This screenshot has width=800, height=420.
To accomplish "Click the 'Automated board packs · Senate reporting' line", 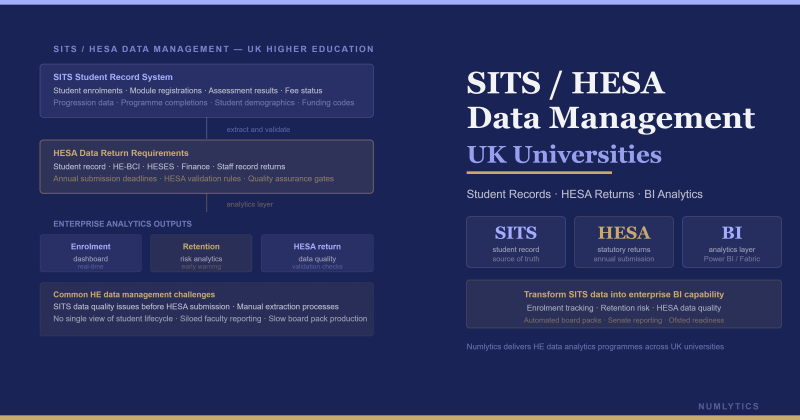I will point(624,320).
